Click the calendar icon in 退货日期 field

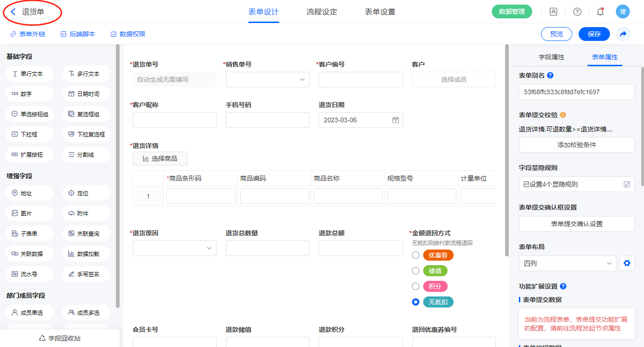coord(395,120)
